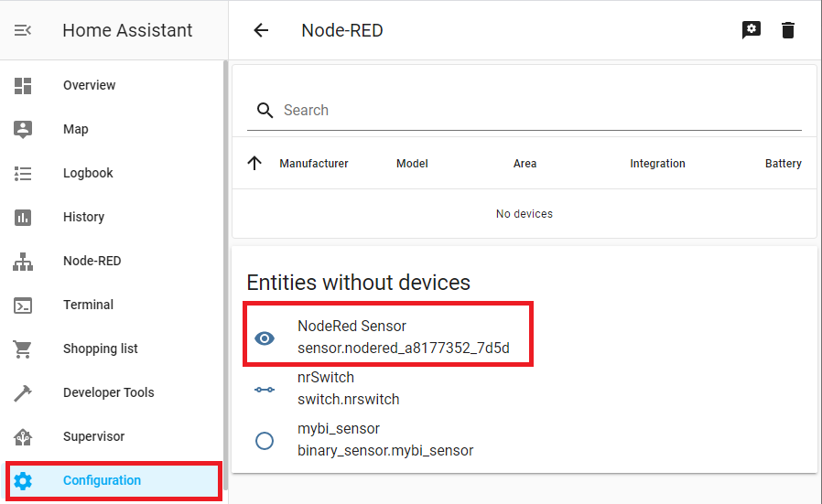Open system options chat-gear icon in header
Viewport: 822px width, 504px height.
pyautogui.click(x=752, y=30)
